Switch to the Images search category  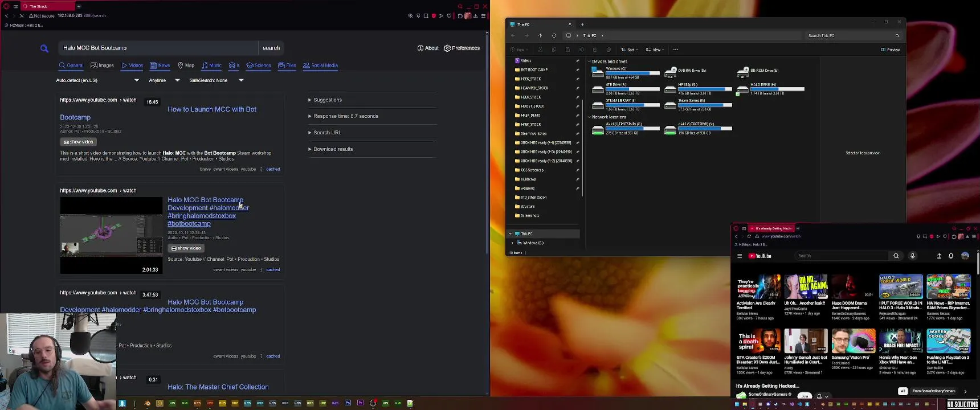[x=103, y=65]
